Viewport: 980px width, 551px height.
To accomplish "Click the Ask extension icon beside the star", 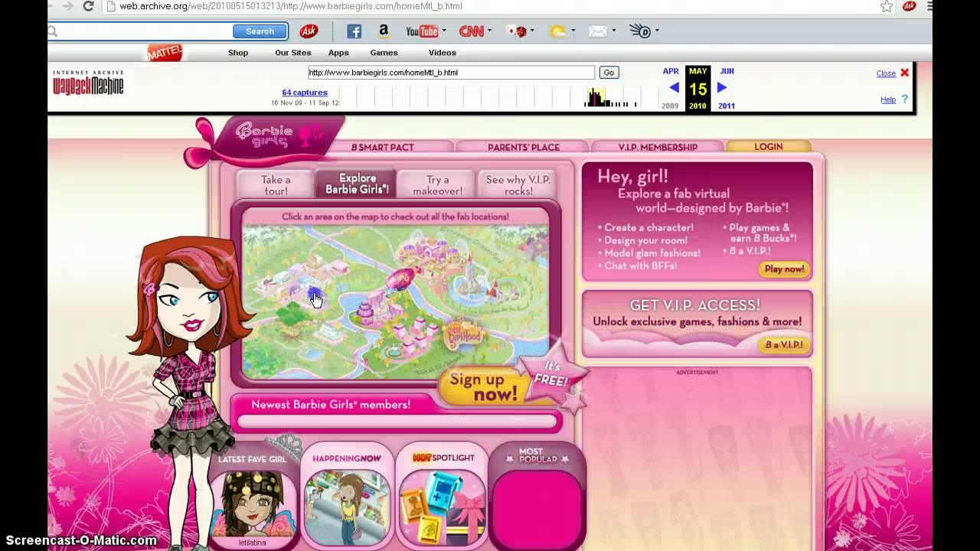I will pyautogui.click(x=910, y=6).
